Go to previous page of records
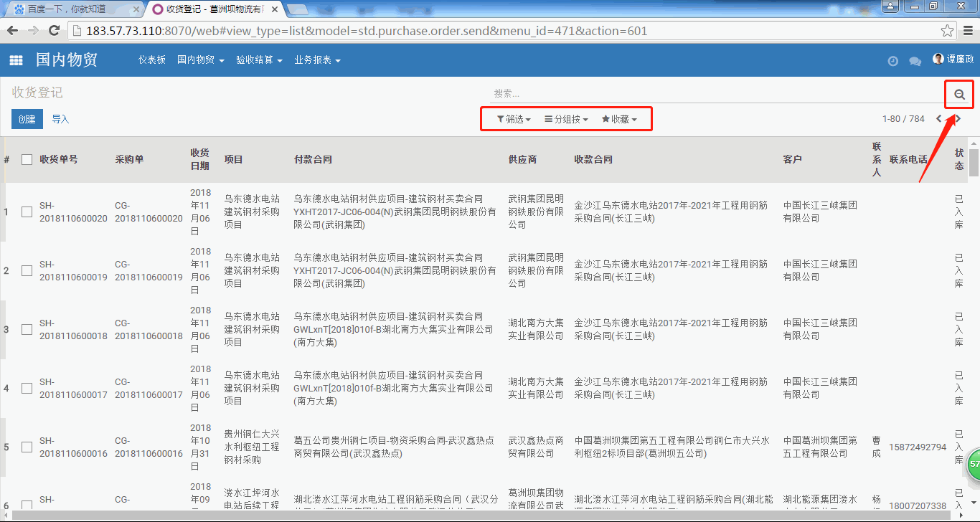The image size is (980, 522). (939, 119)
